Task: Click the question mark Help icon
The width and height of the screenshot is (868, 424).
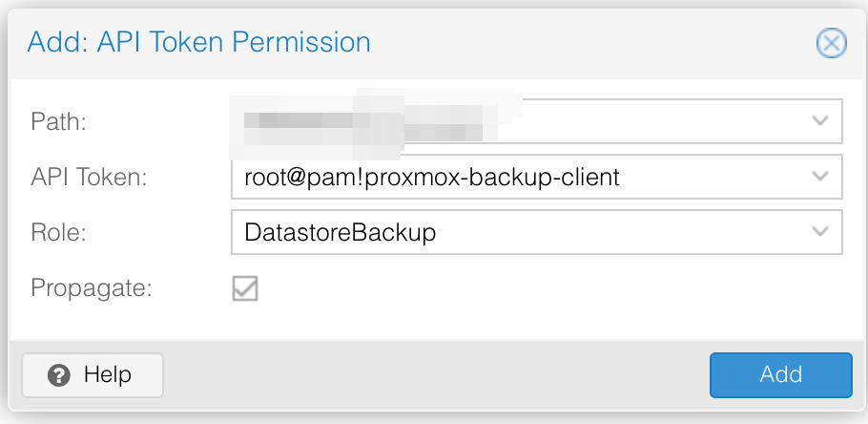Action: (59, 375)
